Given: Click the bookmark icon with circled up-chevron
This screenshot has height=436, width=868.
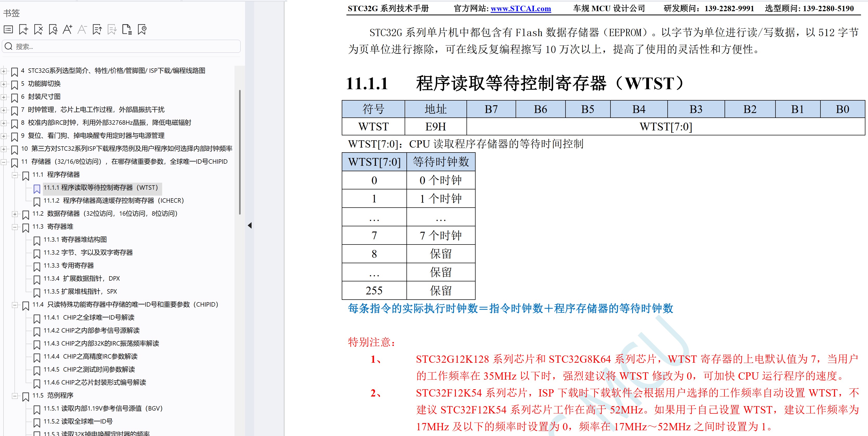Looking at the screenshot, I should click(x=142, y=30).
